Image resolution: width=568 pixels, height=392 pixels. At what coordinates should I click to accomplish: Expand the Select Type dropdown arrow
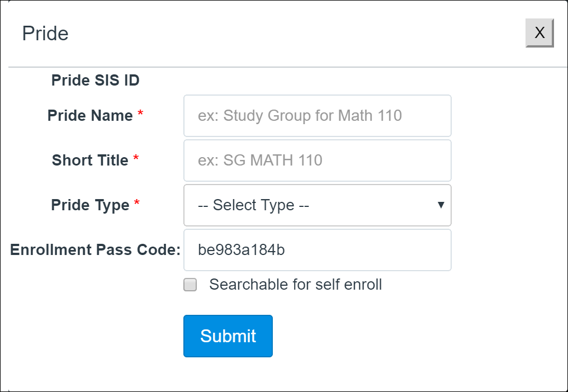[x=441, y=205]
